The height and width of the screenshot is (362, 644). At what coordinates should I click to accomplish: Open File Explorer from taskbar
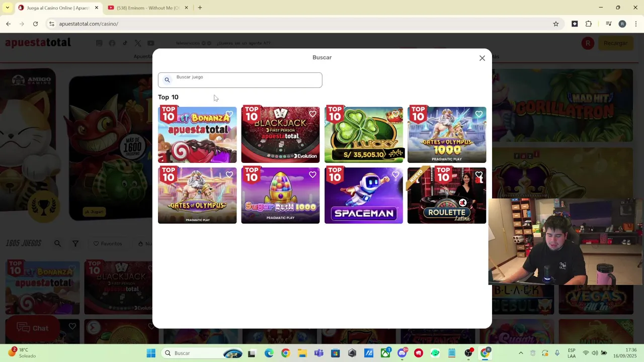tap(302, 353)
